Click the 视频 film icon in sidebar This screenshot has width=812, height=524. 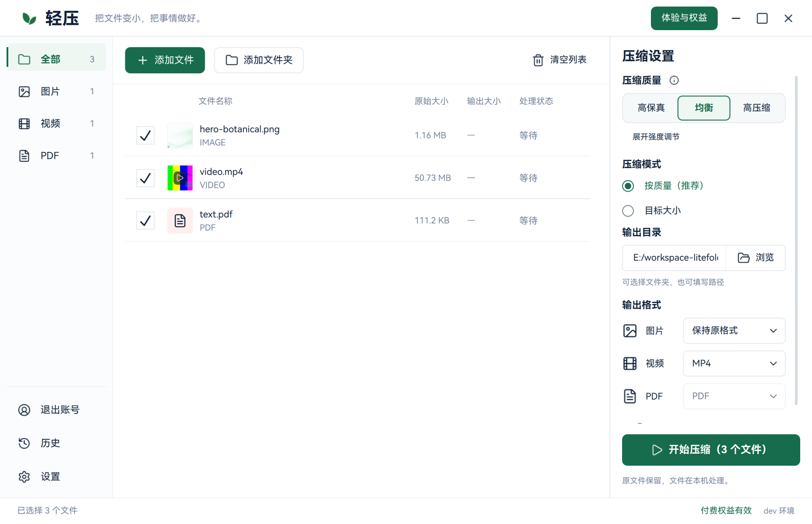(24, 124)
